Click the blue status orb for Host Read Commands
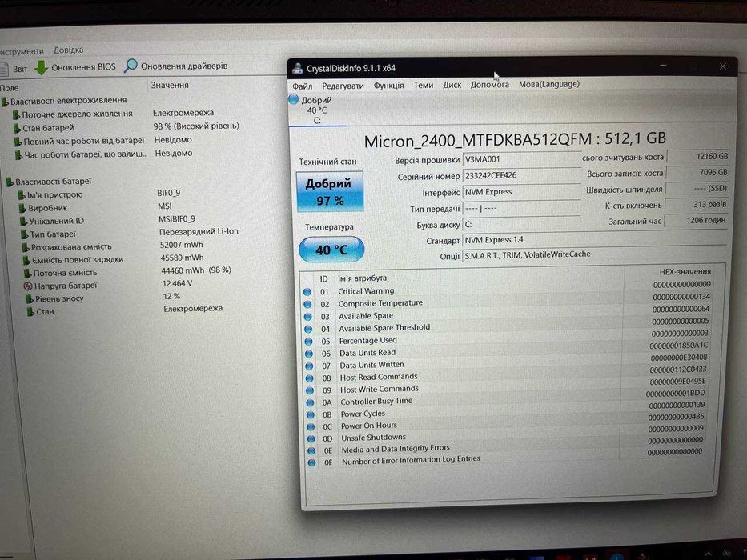 click(310, 378)
